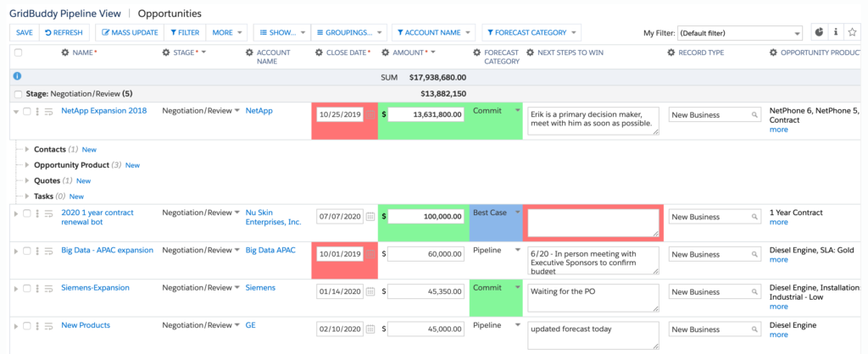Edit the Waiting for the PO text area

pos(593,298)
